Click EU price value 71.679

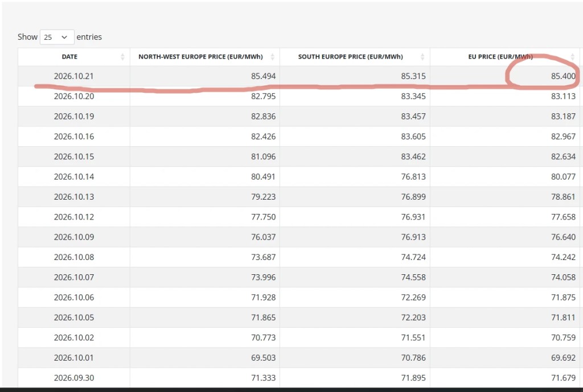click(563, 377)
